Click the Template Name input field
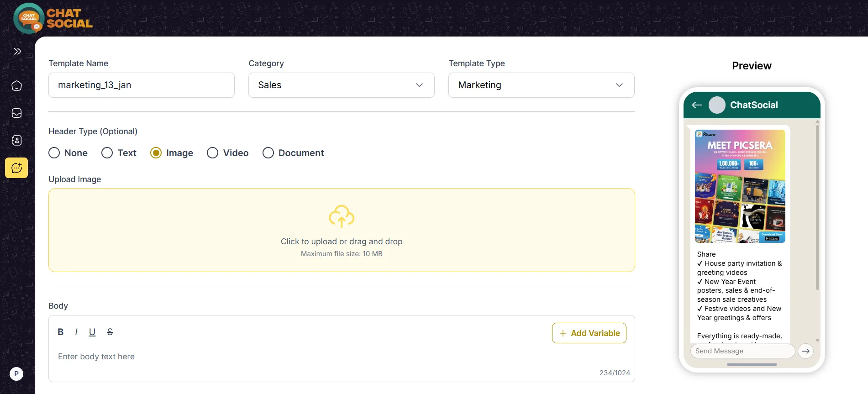This screenshot has height=394, width=868. (x=142, y=85)
